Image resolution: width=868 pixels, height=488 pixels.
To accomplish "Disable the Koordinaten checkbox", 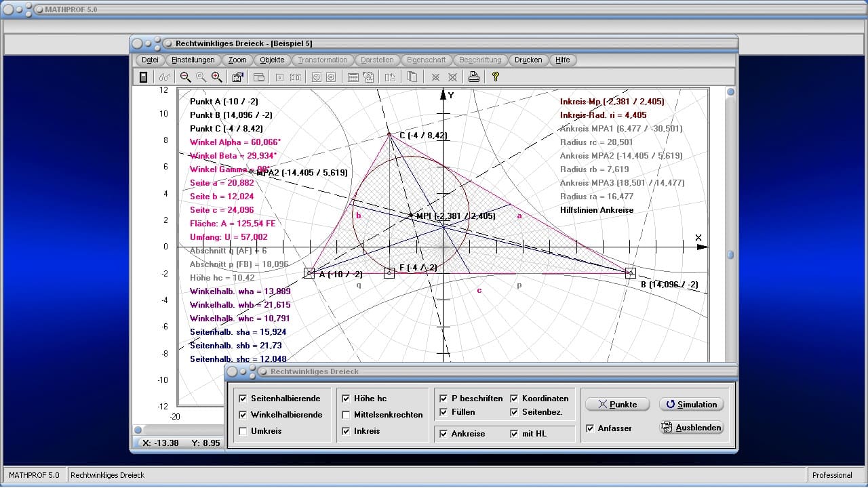I will [515, 399].
